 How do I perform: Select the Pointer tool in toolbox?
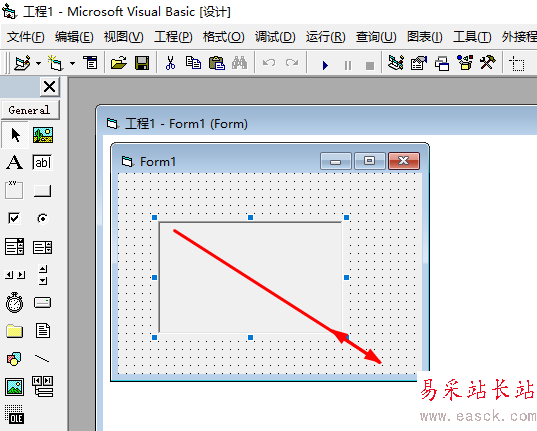pyautogui.click(x=15, y=135)
